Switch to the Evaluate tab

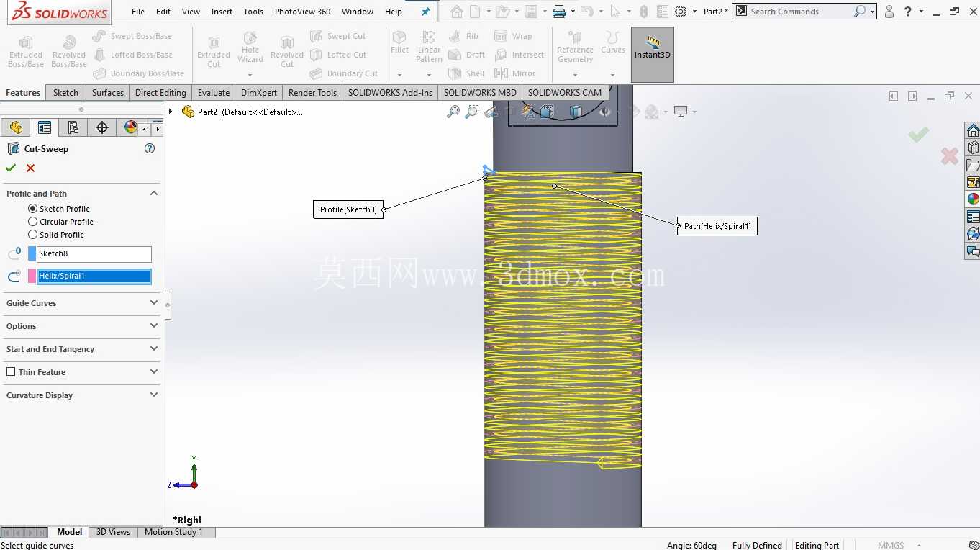tap(214, 92)
